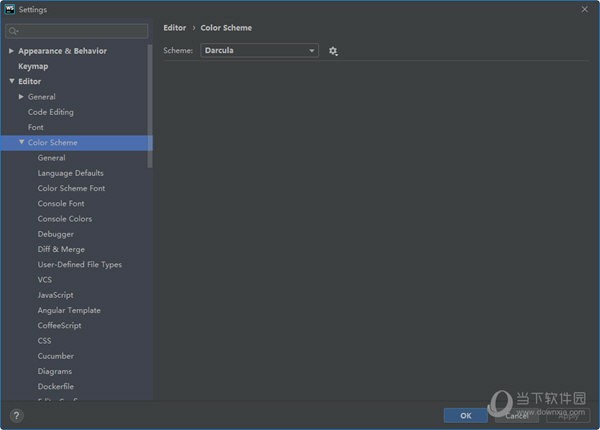Open the scheme actions gear icon
The width and height of the screenshot is (600, 430).
[x=333, y=51]
